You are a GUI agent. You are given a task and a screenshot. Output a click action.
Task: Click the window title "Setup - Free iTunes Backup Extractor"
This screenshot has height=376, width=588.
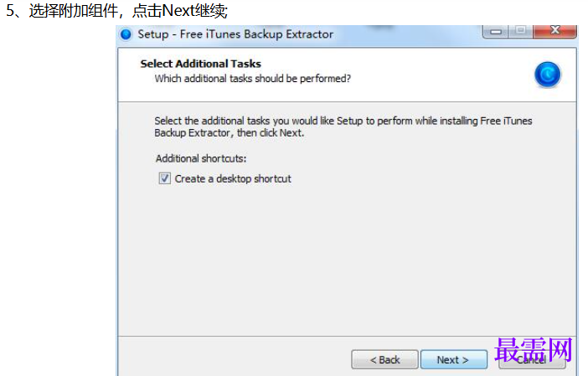tap(235, 34)
